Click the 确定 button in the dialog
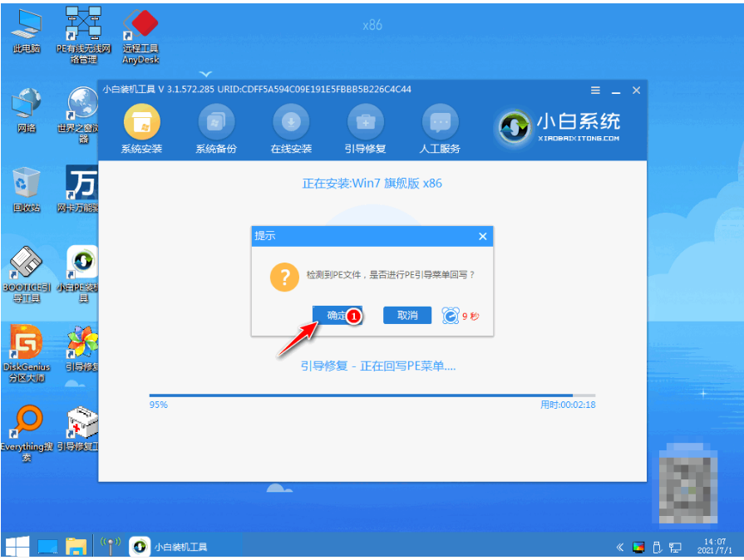Screen dimensions: 744x560 pyautogui.click(x=337, y=315)
